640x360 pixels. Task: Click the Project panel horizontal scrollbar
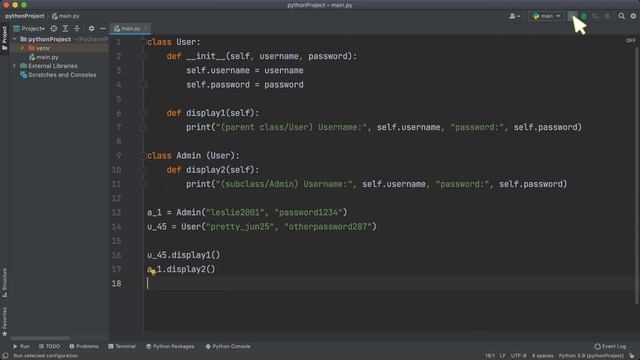point(40,338)
